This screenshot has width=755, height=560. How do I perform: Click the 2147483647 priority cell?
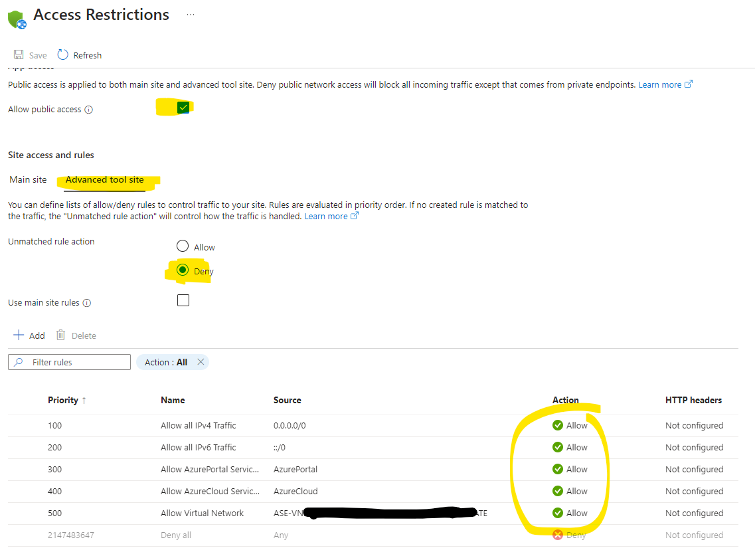(71, 535)
